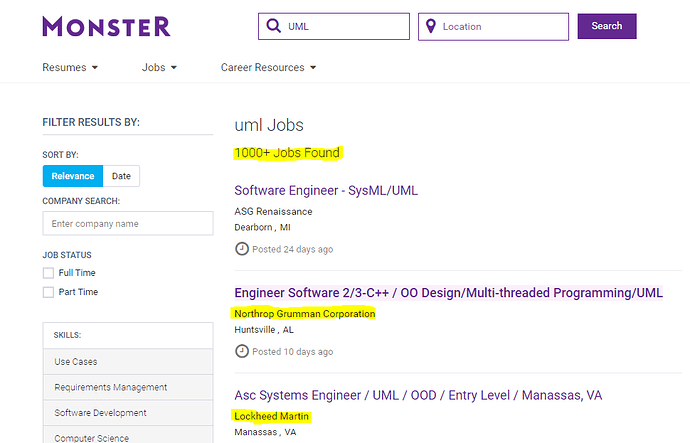690x443 pixels.
Task: Open the Career Resources dropdown
Action: (268, 67)
